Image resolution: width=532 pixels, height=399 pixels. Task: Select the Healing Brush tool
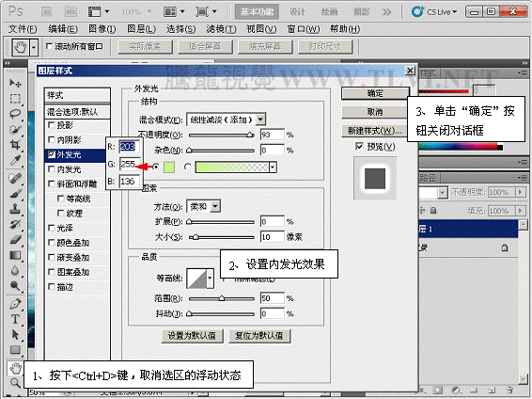15,178
